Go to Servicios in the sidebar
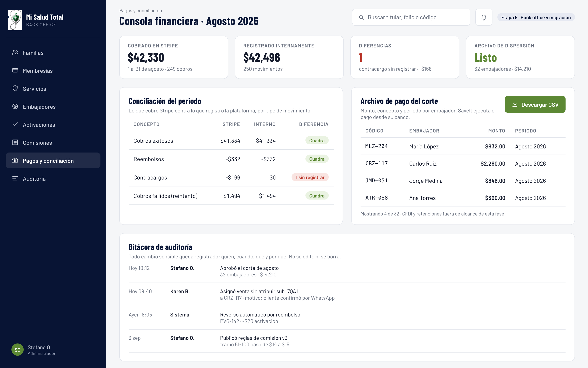 (x=53, y=89)
